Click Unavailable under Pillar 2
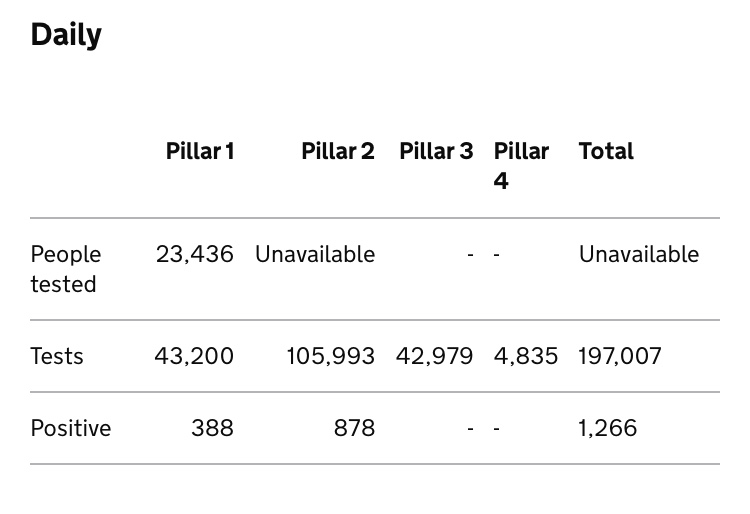Screen dimensions: 750x514 (x=315, y=254)
